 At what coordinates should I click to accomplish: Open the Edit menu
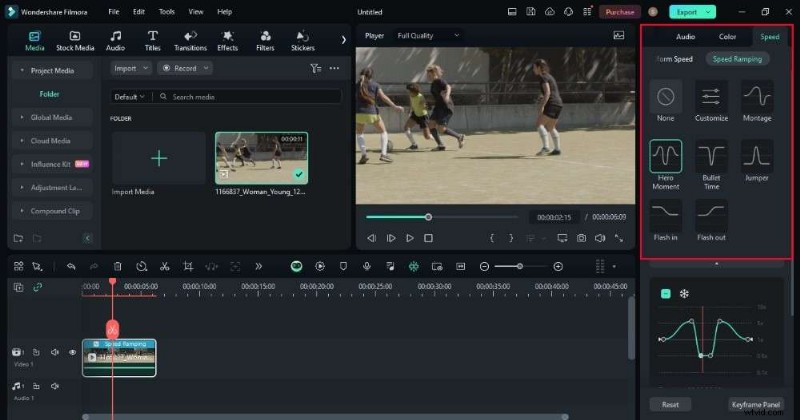tap(139, 12)
